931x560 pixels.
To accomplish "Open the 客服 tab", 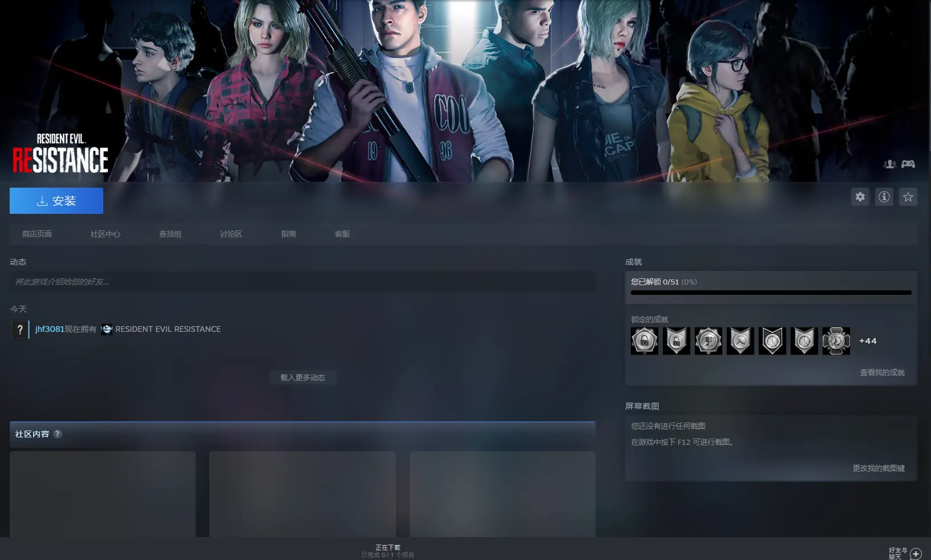I will [342, 234].
